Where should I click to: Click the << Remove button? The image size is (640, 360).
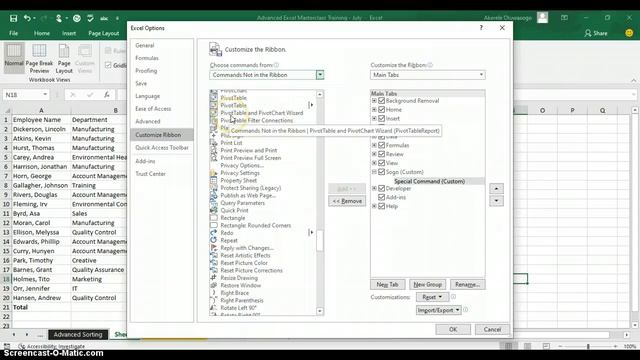click(347, 201)
